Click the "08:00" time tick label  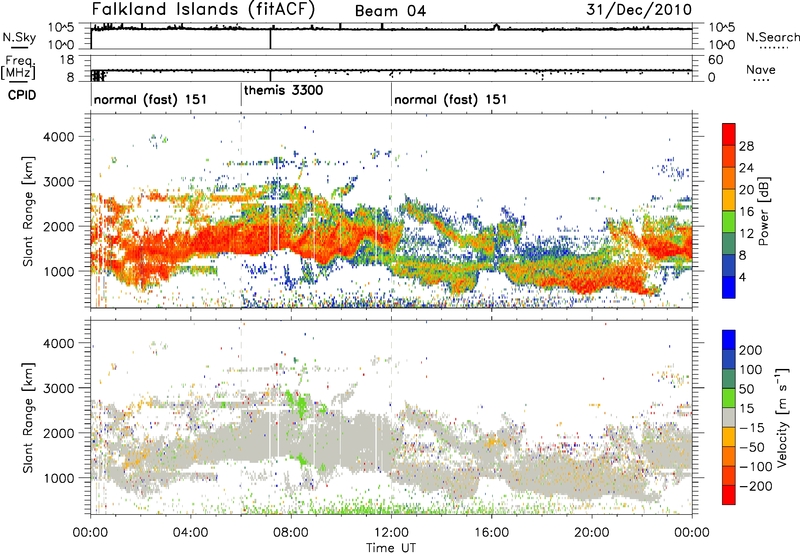pos(291,533)
